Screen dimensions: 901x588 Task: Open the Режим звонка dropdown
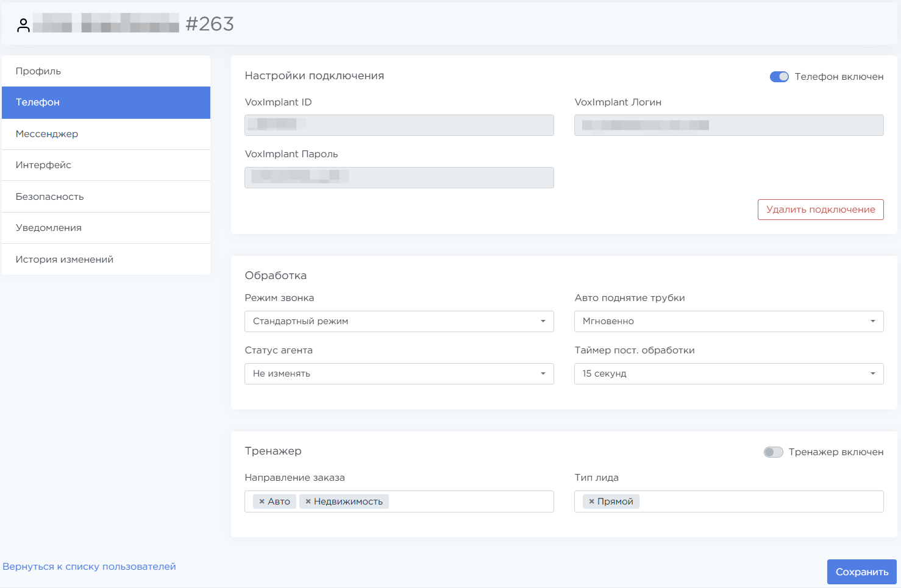399,321
